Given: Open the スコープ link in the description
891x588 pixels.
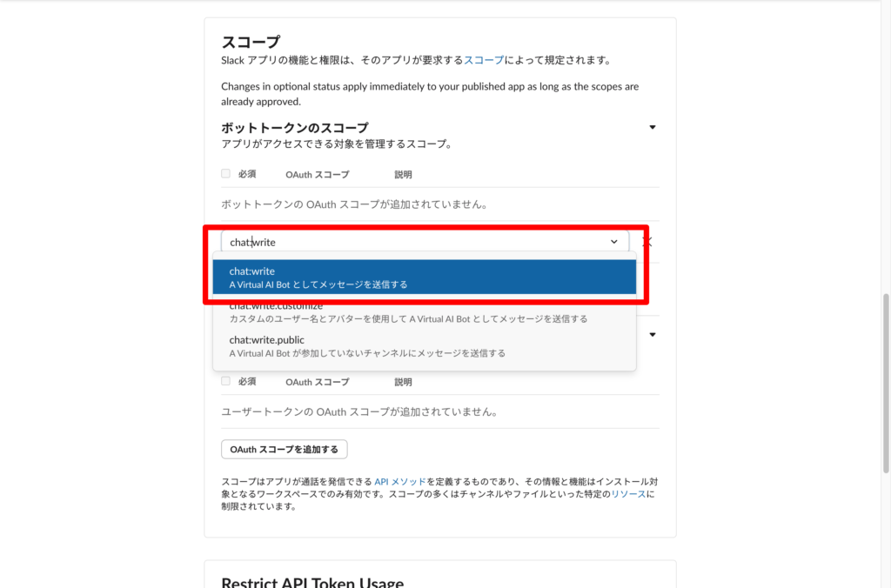Looking at the screenshot, I should [481, 60].
